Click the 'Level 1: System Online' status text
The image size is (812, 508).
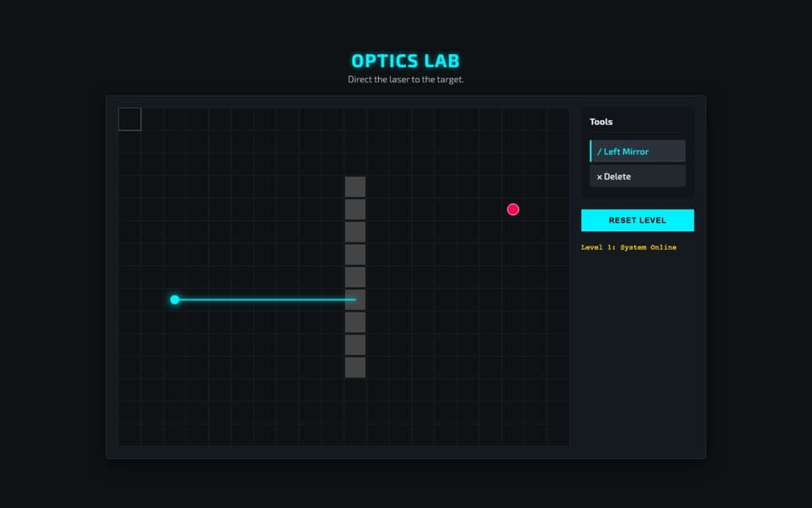point(628,247)
